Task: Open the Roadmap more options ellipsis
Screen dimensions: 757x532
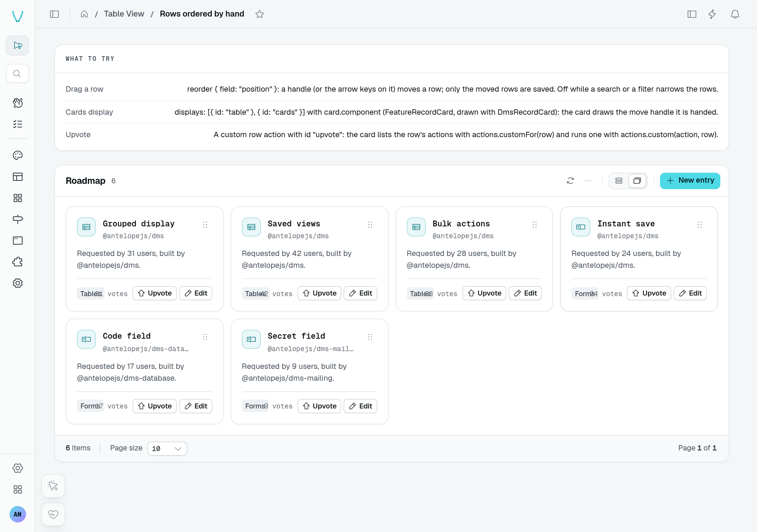Action: point(588,181)
